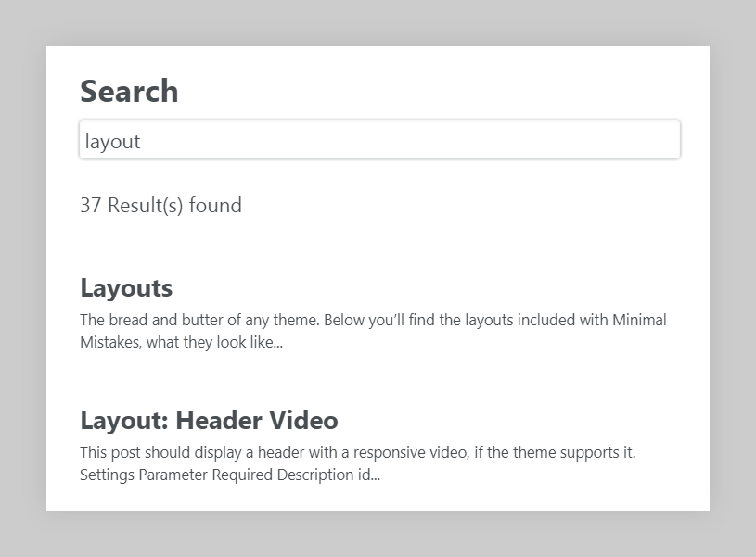Click the Header Video result description
Viewport: 756px width, 557px height.
[x=373, y=463]
